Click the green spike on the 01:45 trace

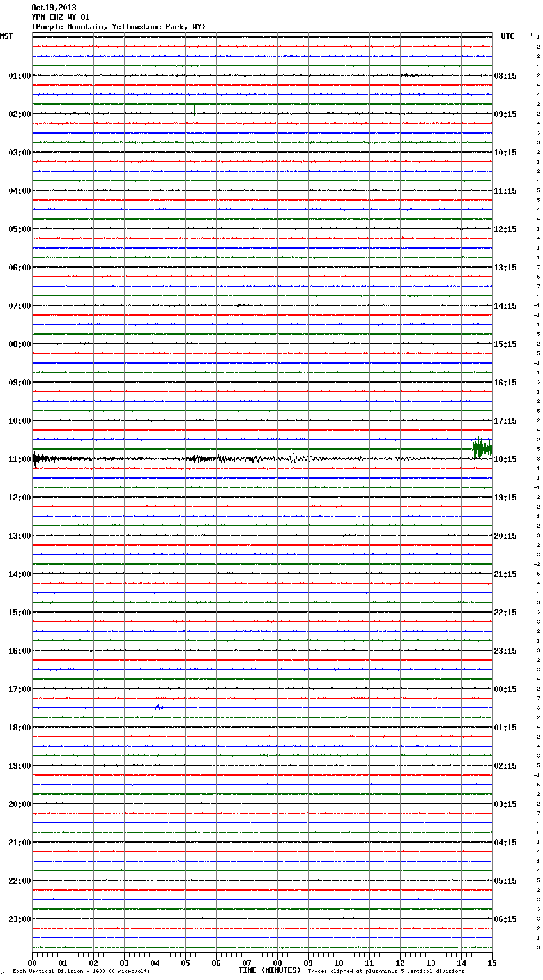195,109
